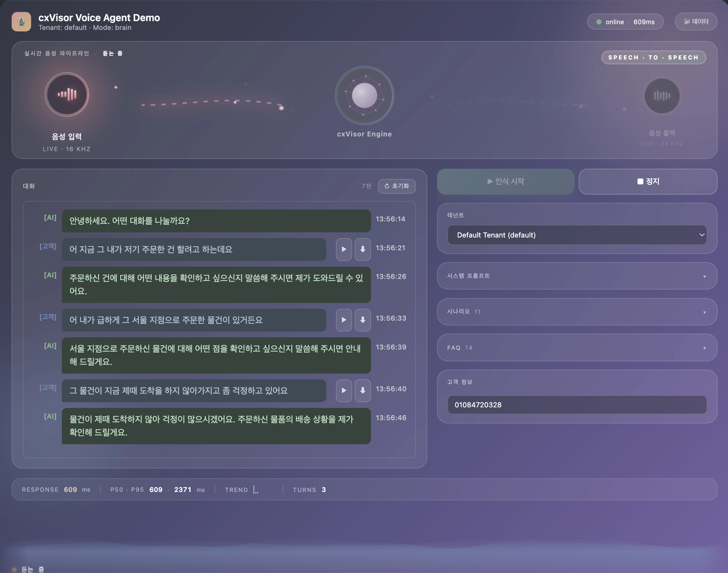
Task: Click AI reply timestamped 13:56:46
Action: click(x=216, y=426)
